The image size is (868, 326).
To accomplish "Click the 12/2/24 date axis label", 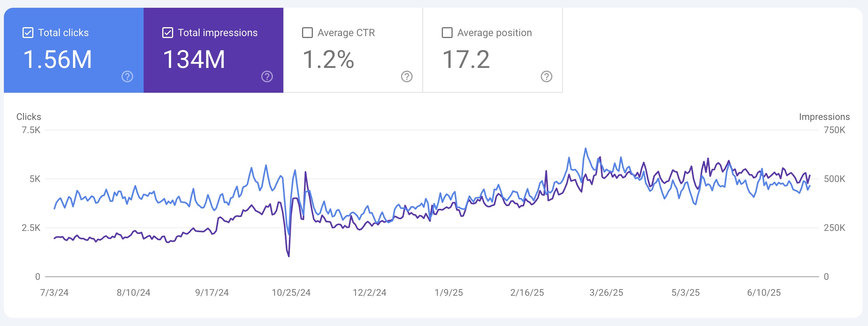I will click(x=369, y=293).
